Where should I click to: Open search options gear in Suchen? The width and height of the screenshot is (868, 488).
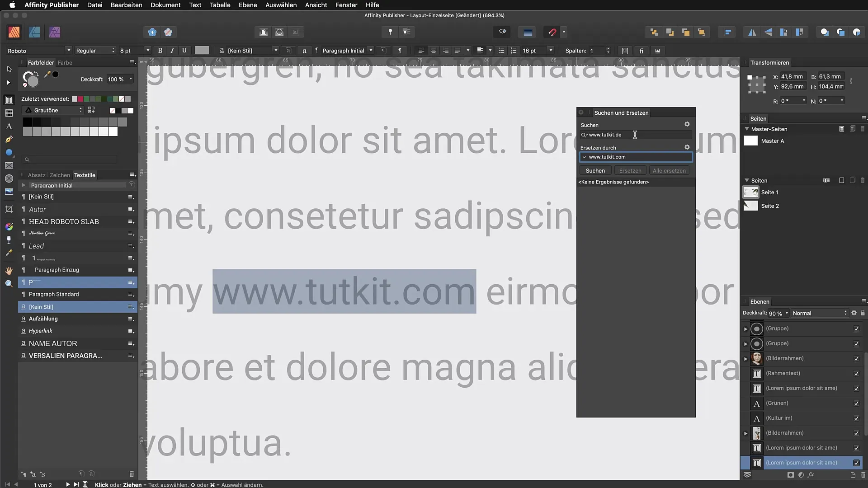coord(687,124)
